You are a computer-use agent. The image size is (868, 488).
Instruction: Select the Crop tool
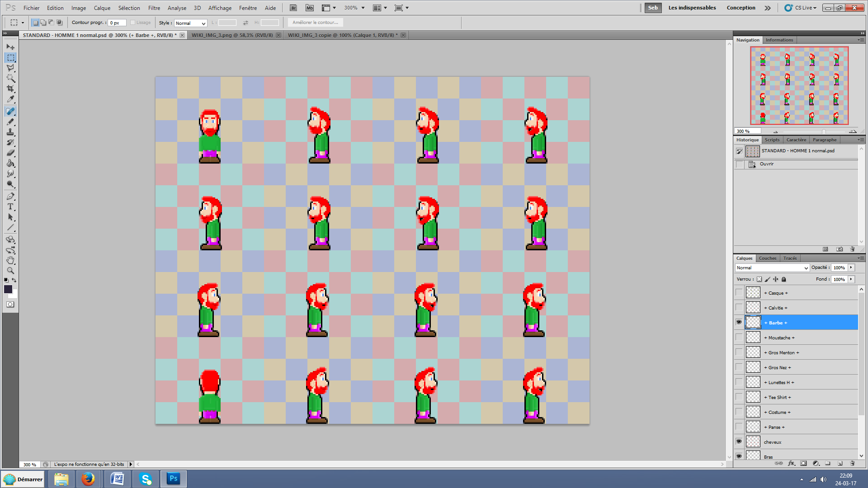point(10,89)
